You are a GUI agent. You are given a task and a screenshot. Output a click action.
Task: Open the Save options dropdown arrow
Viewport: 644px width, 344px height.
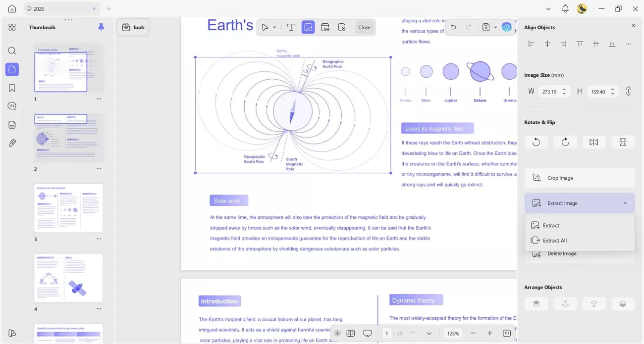495,27
